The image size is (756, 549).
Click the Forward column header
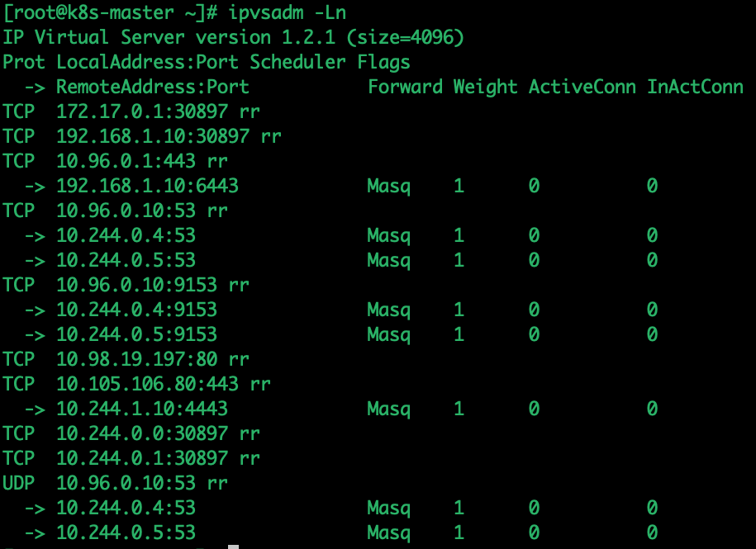pyautogui.click(x=405, y=88)
